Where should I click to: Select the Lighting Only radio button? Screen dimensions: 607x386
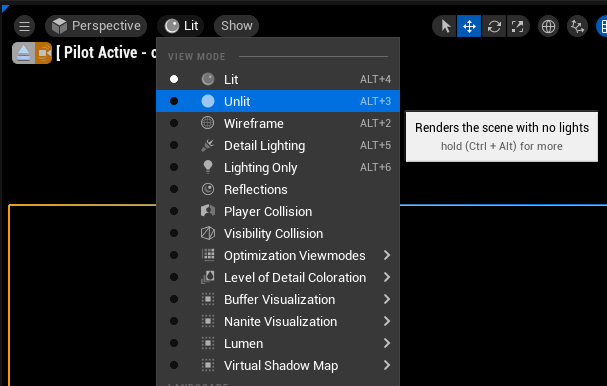(174, 167)
